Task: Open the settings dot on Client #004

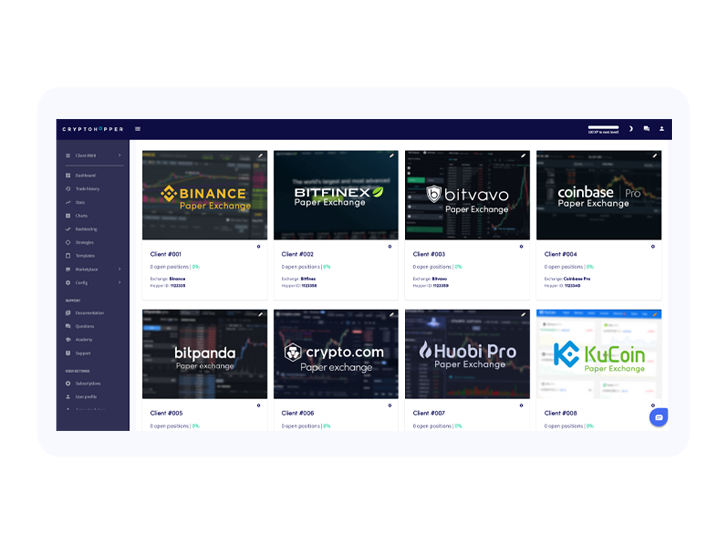Action: coord(653,246)
